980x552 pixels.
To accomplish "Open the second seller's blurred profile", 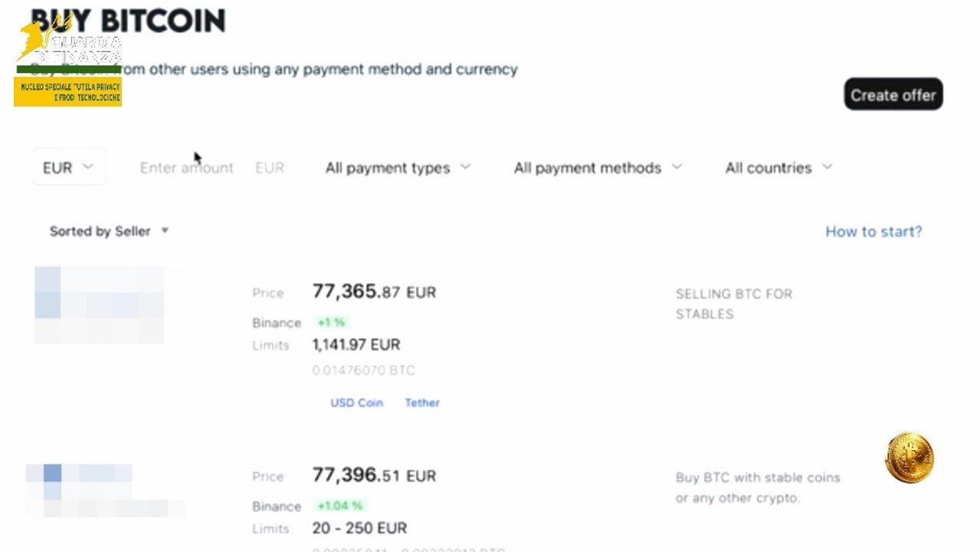I will pyautogui.click(x=105, y=491).
